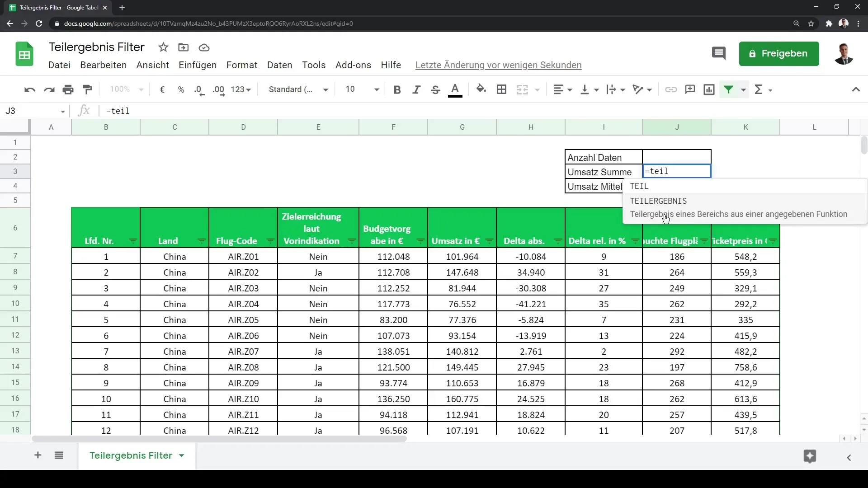This screenshot has height=488, width=868.
Task: Click the text color icon
Action: click(455, 89)
